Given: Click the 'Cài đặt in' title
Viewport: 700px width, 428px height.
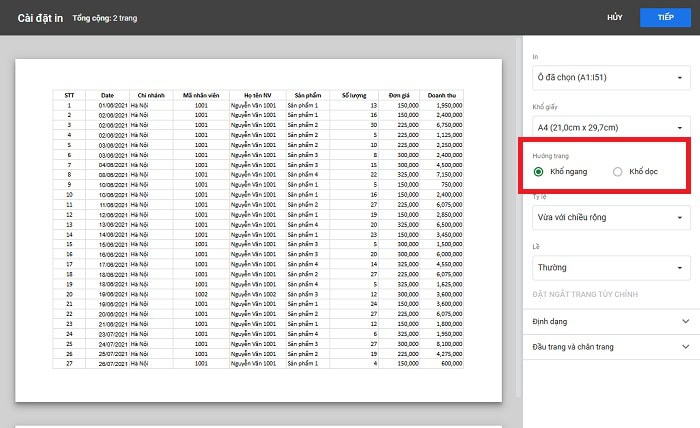Looking at the screenshot, I should [x=40, y=18].
